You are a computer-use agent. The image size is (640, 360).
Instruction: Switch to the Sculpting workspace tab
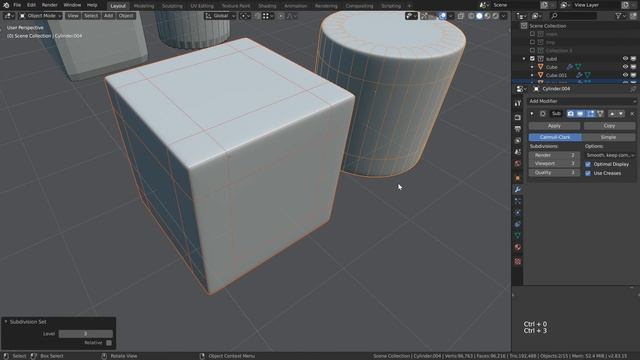(x=172, y=6)
